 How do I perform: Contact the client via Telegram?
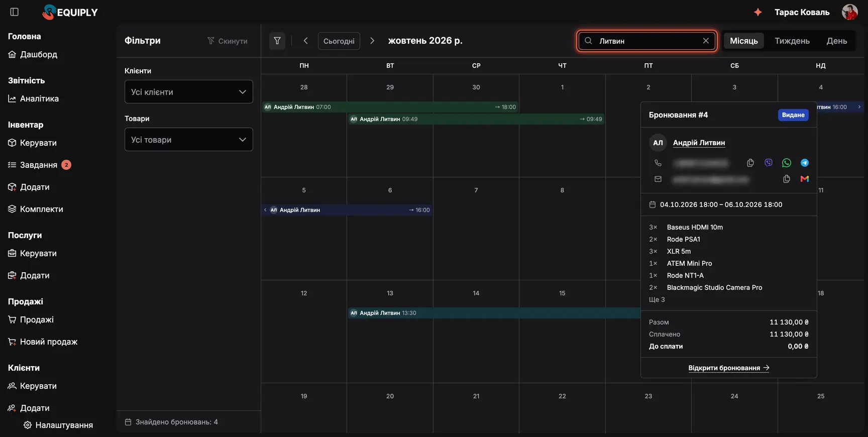[805, 163]
